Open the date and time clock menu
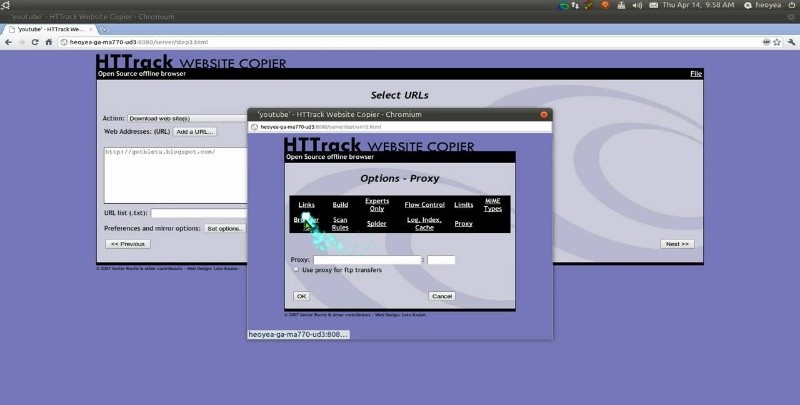 pos(698,5)
